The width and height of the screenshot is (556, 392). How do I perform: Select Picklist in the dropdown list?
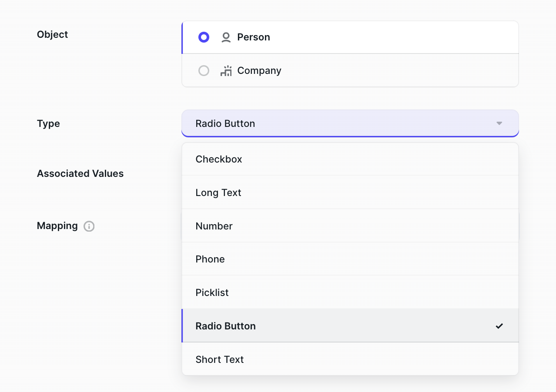pyautogui.click(x=212, y=292)
